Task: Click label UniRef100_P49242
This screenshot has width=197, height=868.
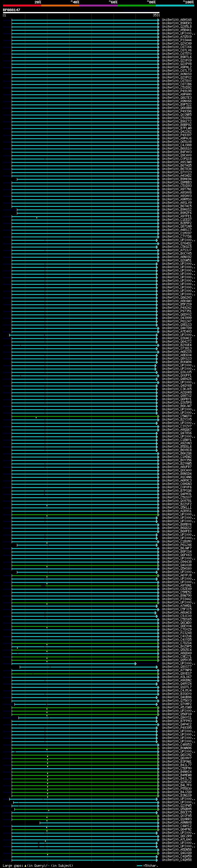Action: (177, 308)
